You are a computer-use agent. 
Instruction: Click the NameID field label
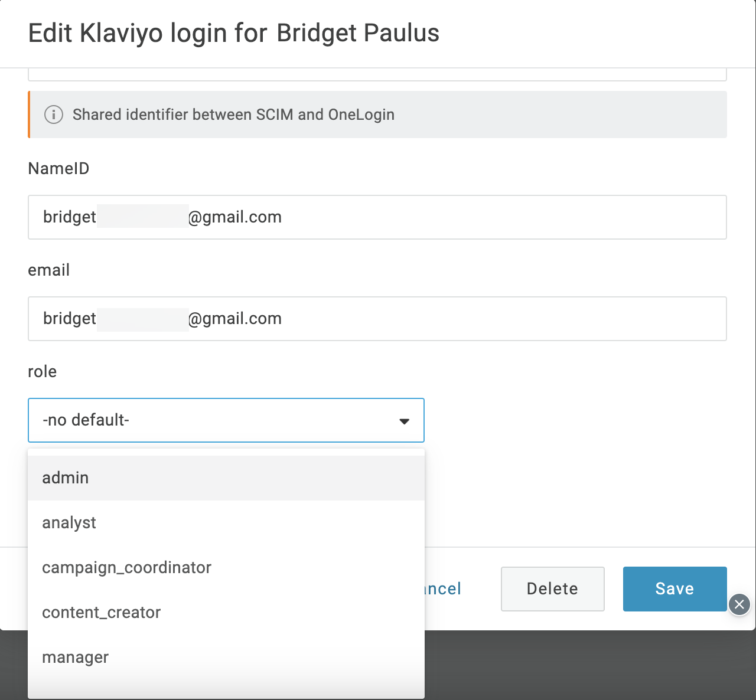[x=58, y=169]
